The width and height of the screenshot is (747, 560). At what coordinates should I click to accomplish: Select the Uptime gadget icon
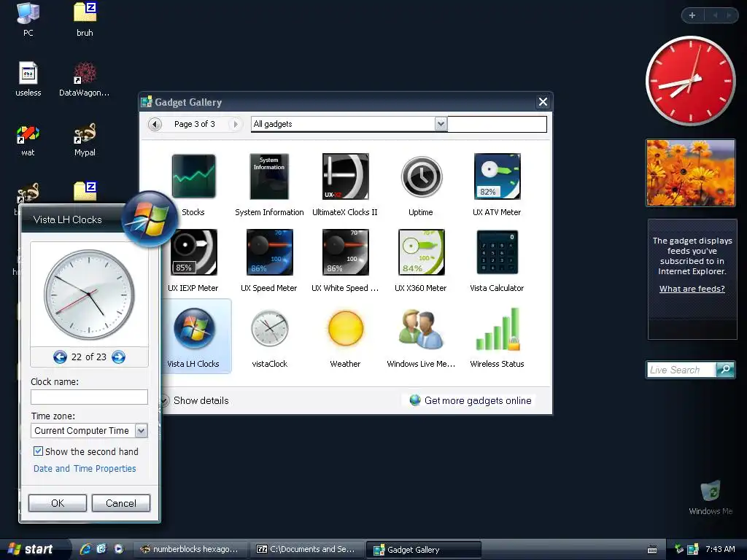pos(421,176)
